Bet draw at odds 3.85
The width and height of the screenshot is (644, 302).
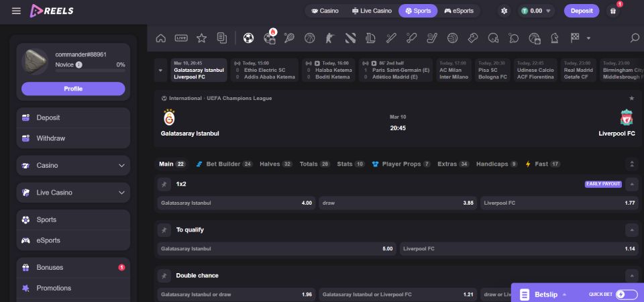pos(398,203)
